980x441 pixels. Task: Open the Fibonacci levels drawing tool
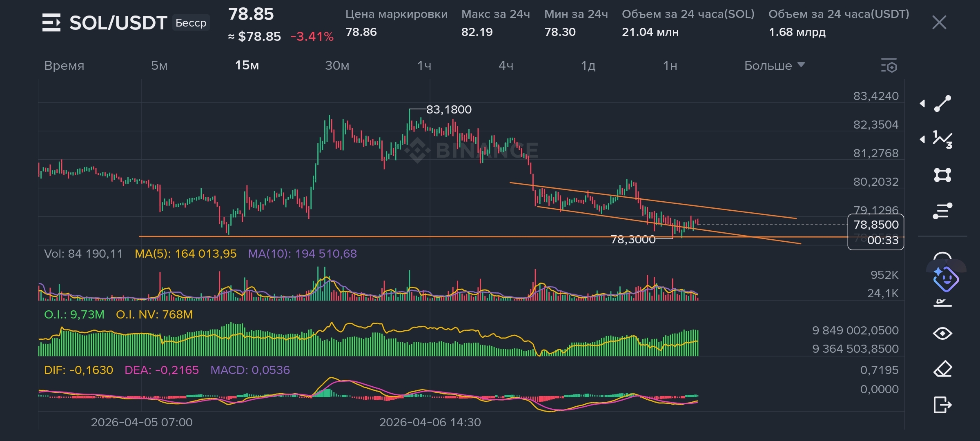[942, 211]
